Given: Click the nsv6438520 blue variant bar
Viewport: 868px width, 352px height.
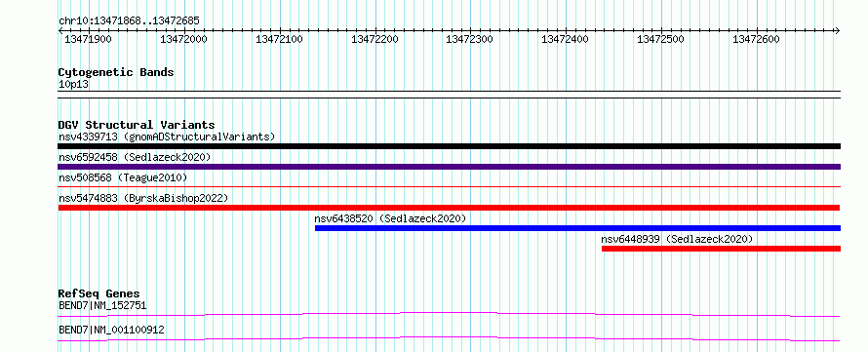Looking at the screenshot, I should point(577,228).
